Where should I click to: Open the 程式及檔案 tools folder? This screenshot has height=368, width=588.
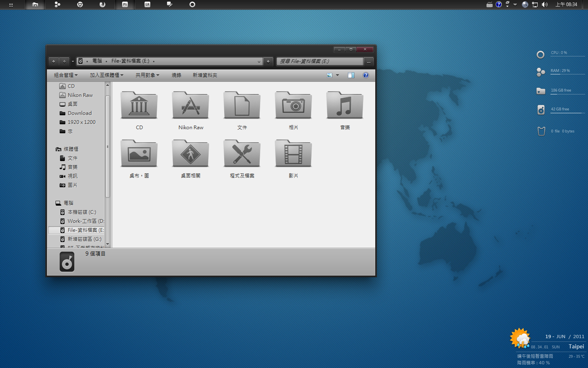[x=242, y=153]
